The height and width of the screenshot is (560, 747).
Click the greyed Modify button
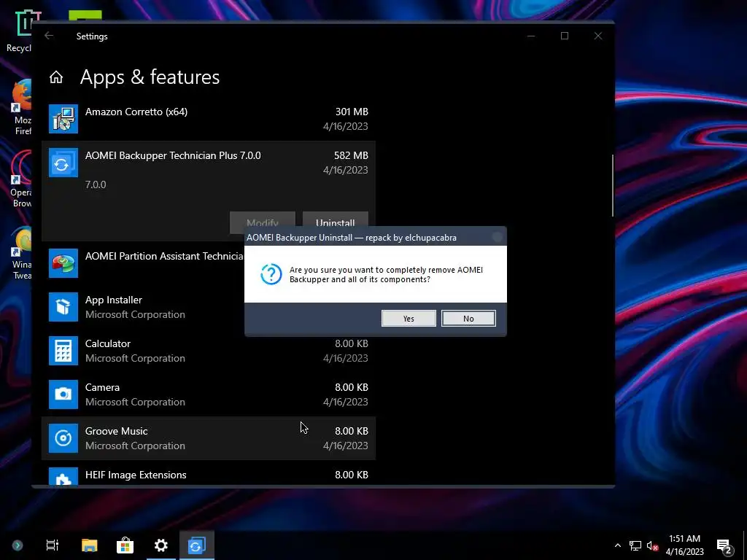(x=263, y=222)
